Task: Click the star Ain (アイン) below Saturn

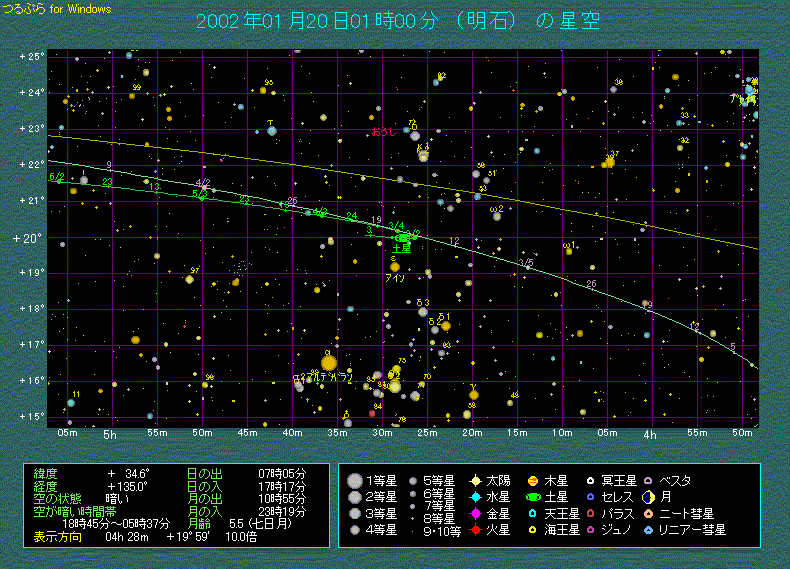Action: pos(395,267)
